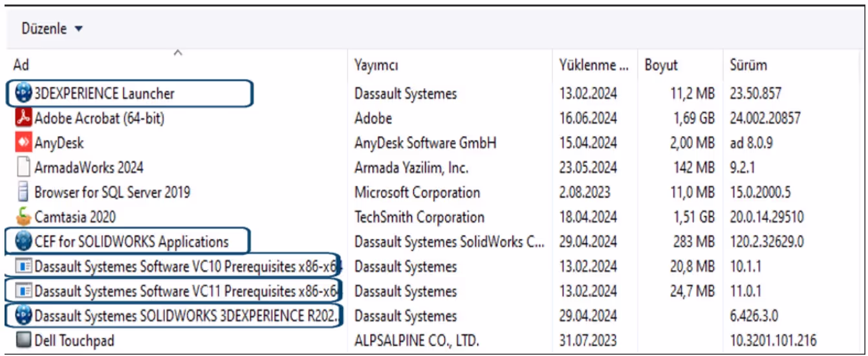Viewport: 868px width, 356px height.
Task: Select Browser for SQL Server 2019
Action: coord(113,192)
